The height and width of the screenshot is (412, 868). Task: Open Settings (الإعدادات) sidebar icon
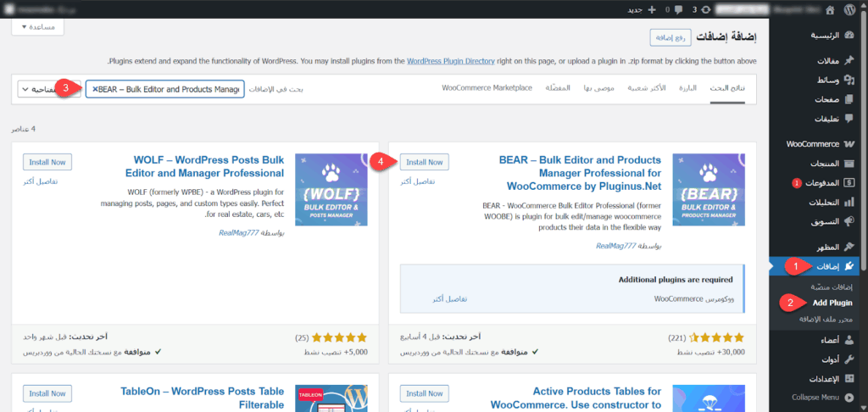click(849, 379)
